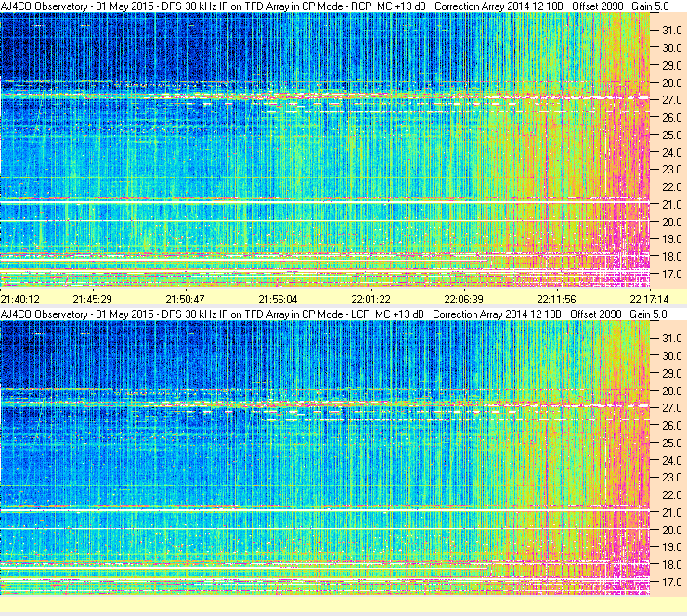Select the 20.0 frequency label on RCP chart
The image size is (687, 616).
(671, 223)
